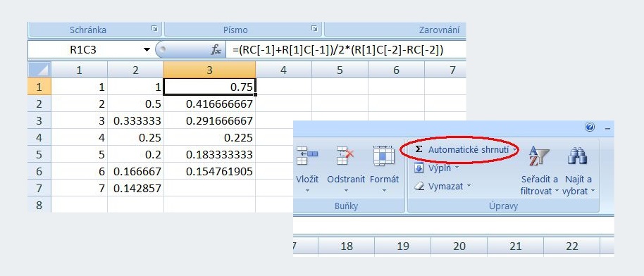
Task: Select column header 5
Action: pos(340,70)
